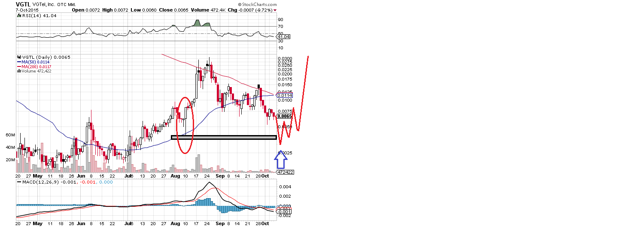Screen dimensions: 644x229
Task: Click the 0.0175 price axis label
Action: pos(285,79)
